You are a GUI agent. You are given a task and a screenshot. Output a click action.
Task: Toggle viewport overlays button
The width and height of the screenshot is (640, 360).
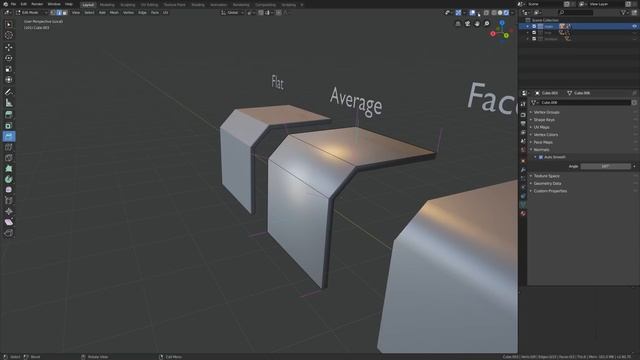(473, 13)
